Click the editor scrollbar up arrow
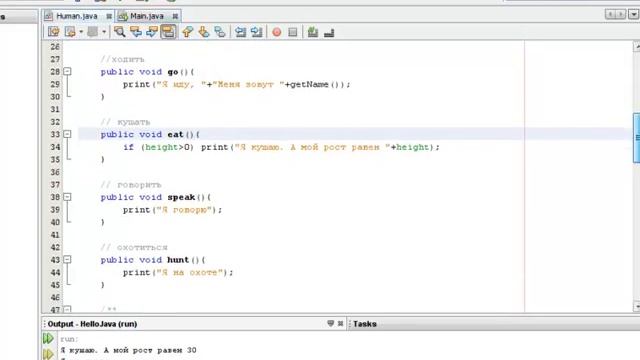Viewport: 640px width, 360px height. point(636,47)
